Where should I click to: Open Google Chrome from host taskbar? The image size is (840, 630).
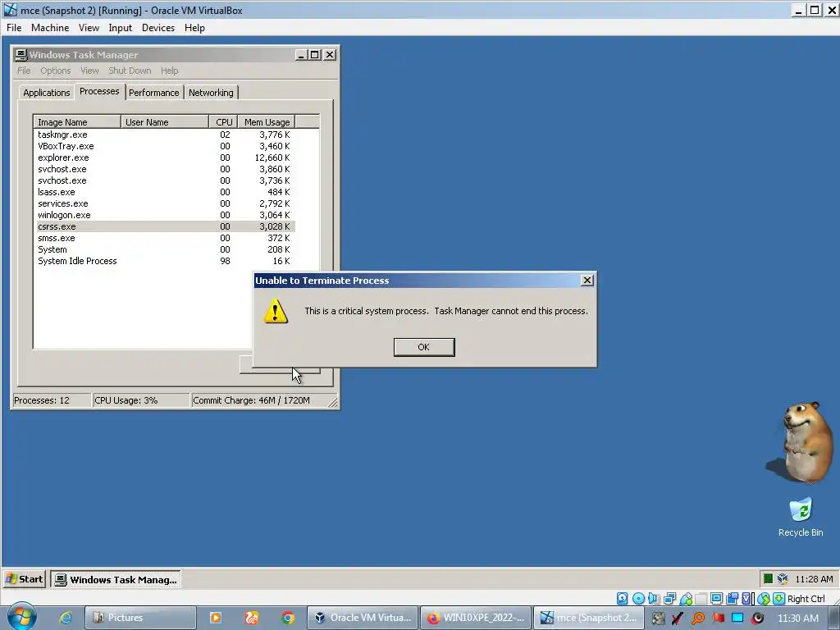tap(288, 618)
